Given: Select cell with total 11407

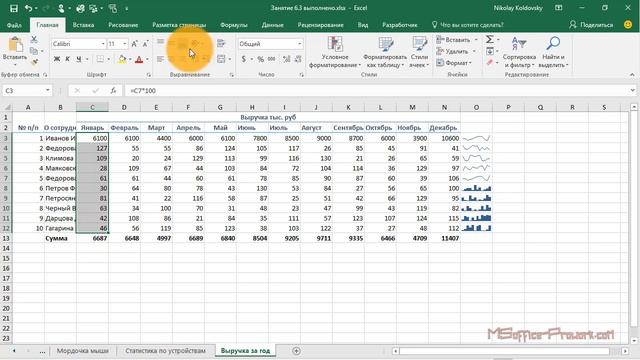Looking at the screenshot, I should pos(444,238).
